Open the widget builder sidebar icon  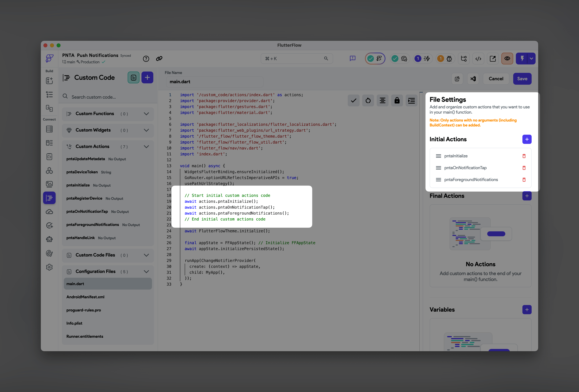[49, 81]
